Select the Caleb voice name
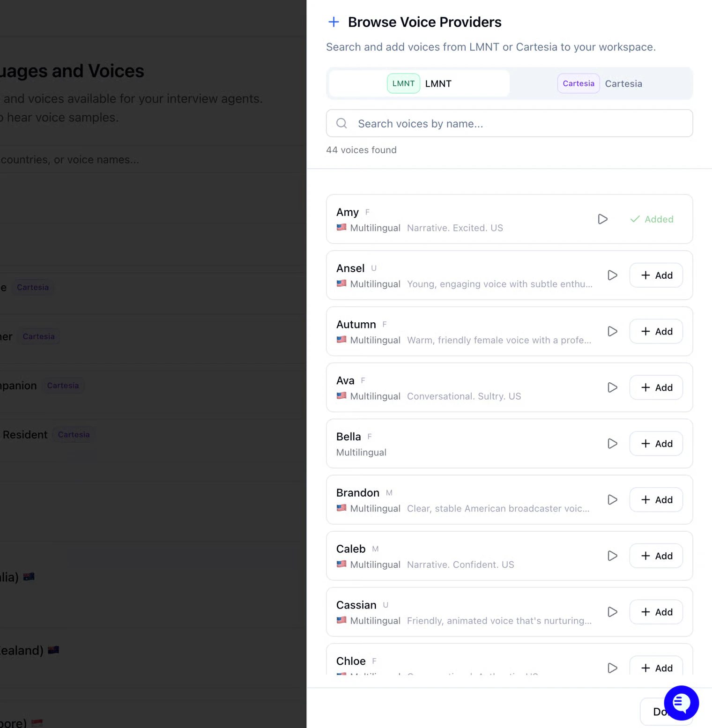The width and height of the screenshot is (712, 728). [351, 549]
